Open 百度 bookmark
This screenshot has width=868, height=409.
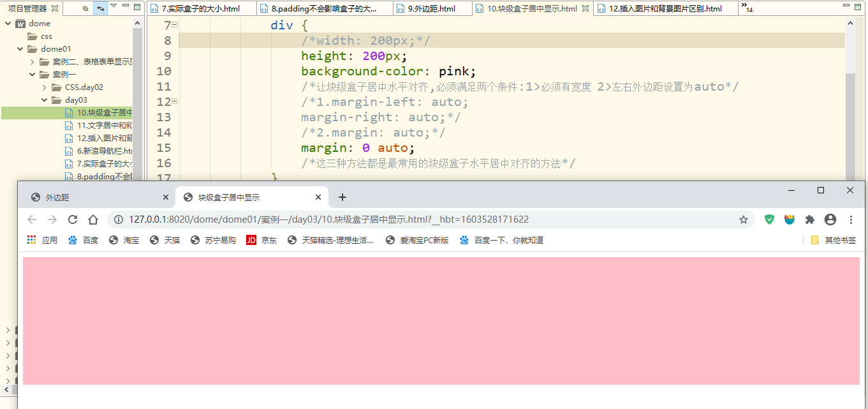[x=84, y=240]
